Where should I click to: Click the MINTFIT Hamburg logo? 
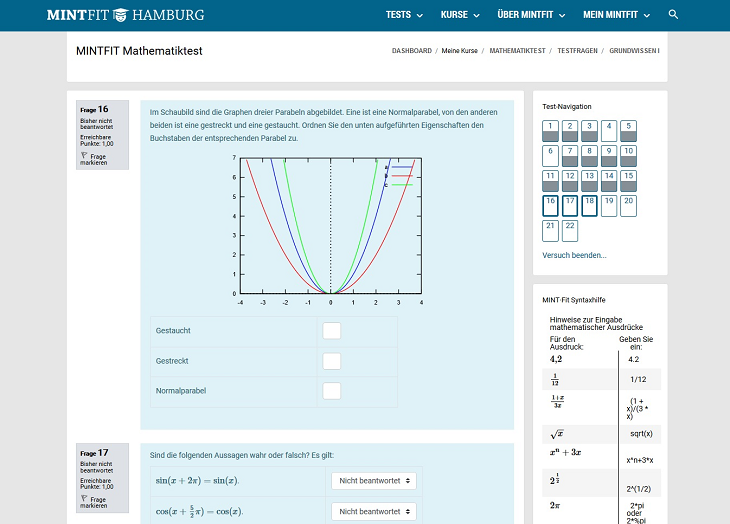(125, 15)
